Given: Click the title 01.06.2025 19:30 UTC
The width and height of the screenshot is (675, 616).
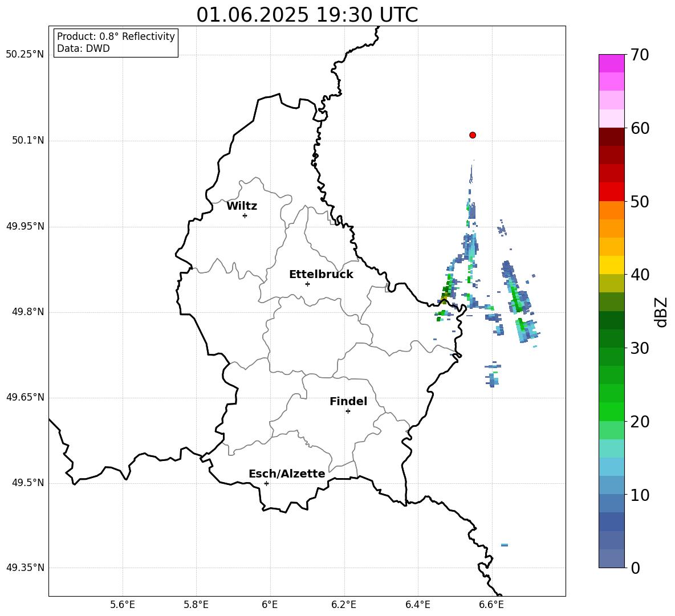Looking at the screenshot, I should point(307,15).
